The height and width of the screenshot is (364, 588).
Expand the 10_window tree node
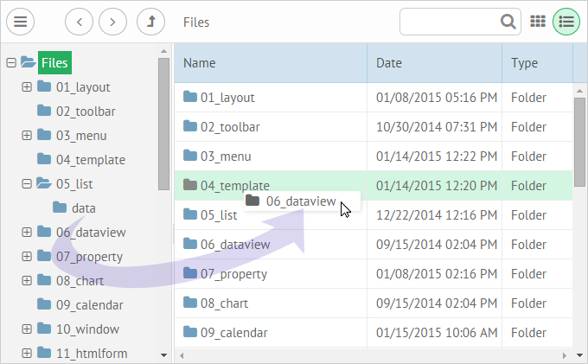pyautogui.click(x=27, y=329)
